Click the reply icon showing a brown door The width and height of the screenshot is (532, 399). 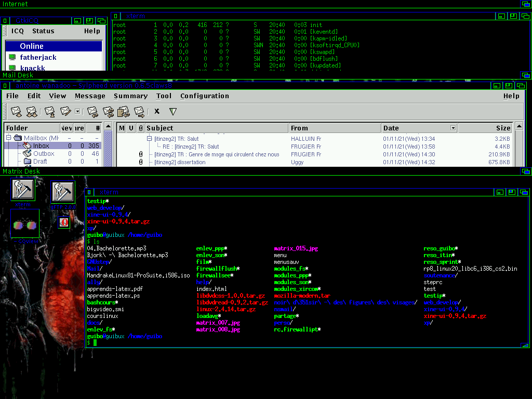click(x=124, y=111)
